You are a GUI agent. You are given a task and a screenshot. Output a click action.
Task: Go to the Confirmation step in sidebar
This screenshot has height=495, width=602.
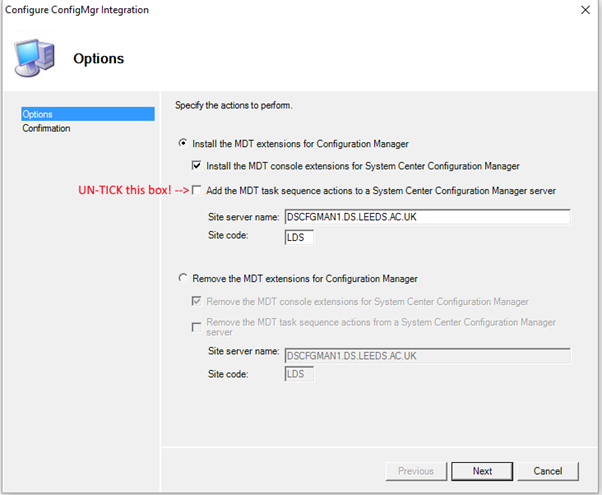46,128
